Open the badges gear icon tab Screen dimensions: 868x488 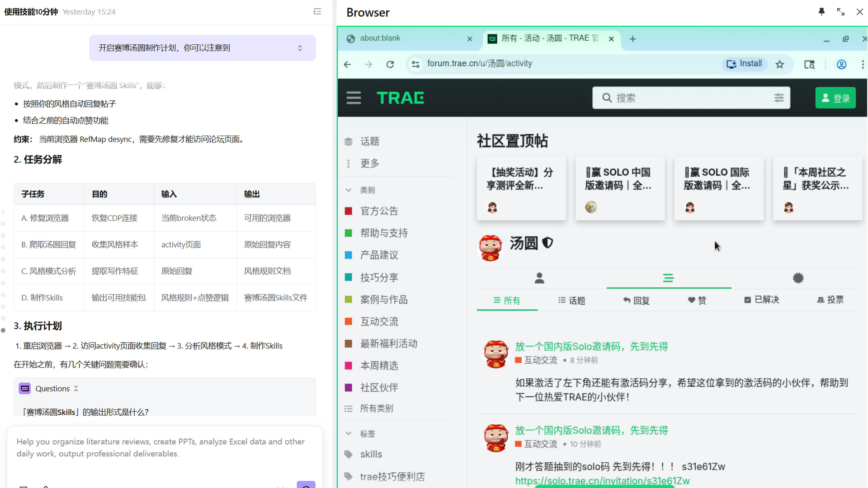click(798, 278)
